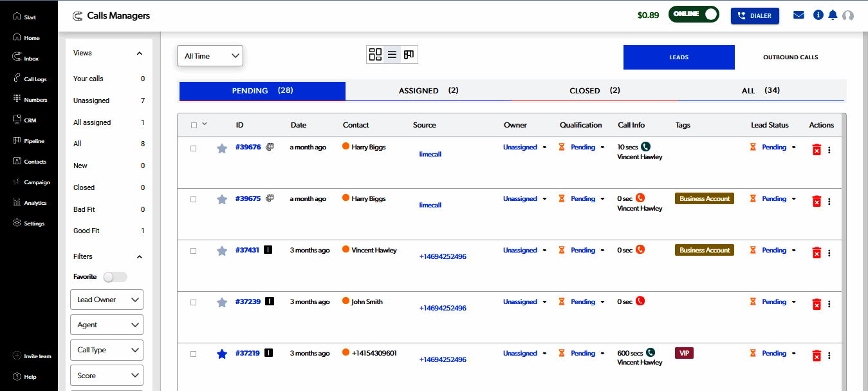Select the kanban board view icon
Image resolution: width=868 pixels, height=391 pixels.
(x=409, y=55)
